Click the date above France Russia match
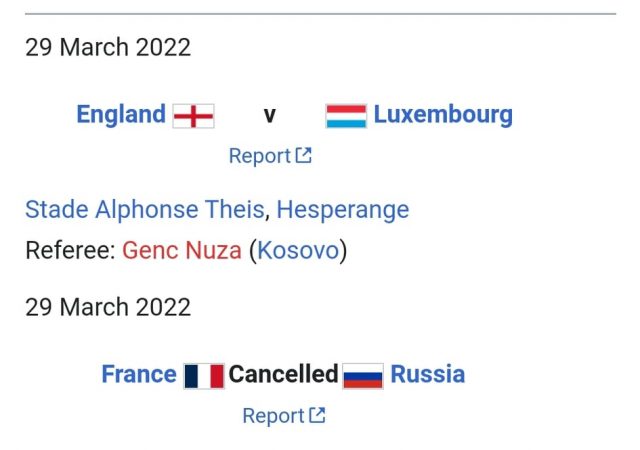This screenshot has height=450, width=640. [108, 306]
